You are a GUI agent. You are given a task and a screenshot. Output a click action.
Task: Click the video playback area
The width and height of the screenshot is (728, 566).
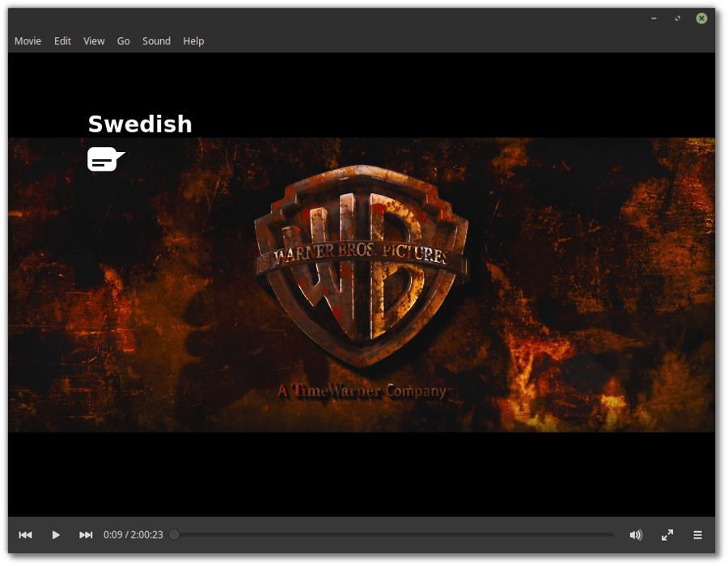point(364,283)
